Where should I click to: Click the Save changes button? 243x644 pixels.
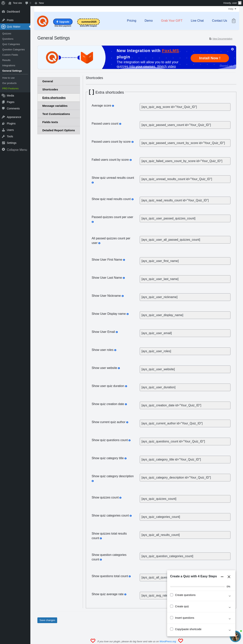coord(47,620)
